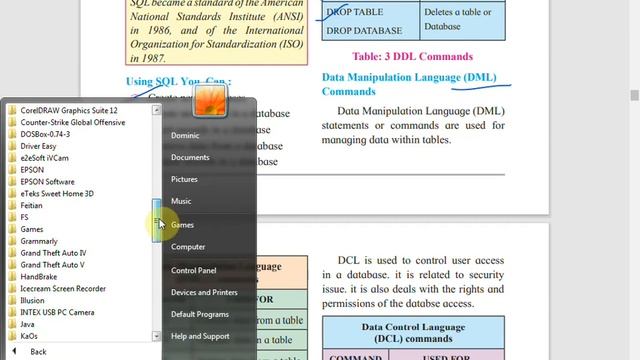Click the 'Table: 3 DDL Commands' caption
640x360 pixels.
(x=412, y=56)
